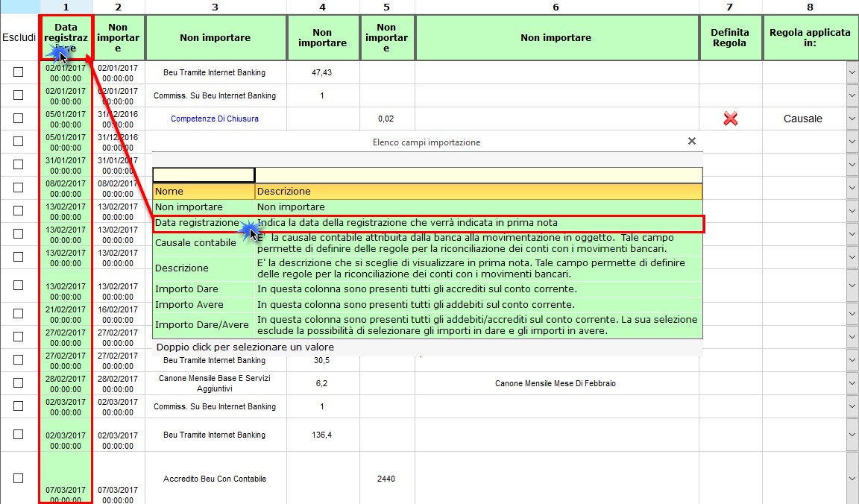The height and width of the screenshot is (504, 859).
Task: Click the column number 6 header
Action: point(556,7)
